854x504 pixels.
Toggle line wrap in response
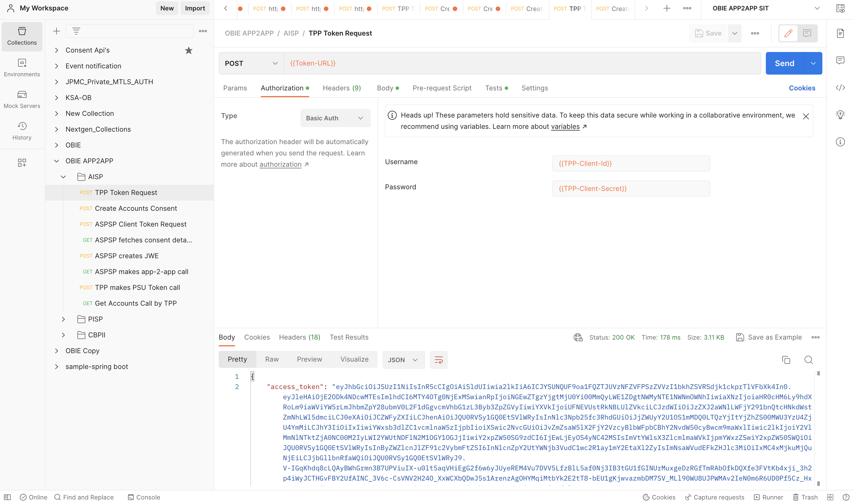coord(438,360)
